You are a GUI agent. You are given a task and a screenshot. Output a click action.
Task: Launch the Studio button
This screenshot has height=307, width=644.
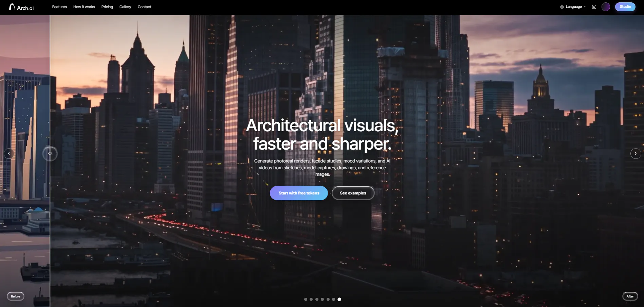pyautogui.click(x=625, y=7)
